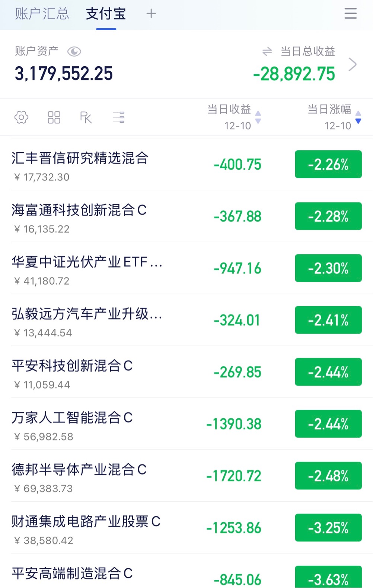Tap the account asset amount 3,179,552.25
Viewport: 373px width, 588px height.
tap(64, 74)
